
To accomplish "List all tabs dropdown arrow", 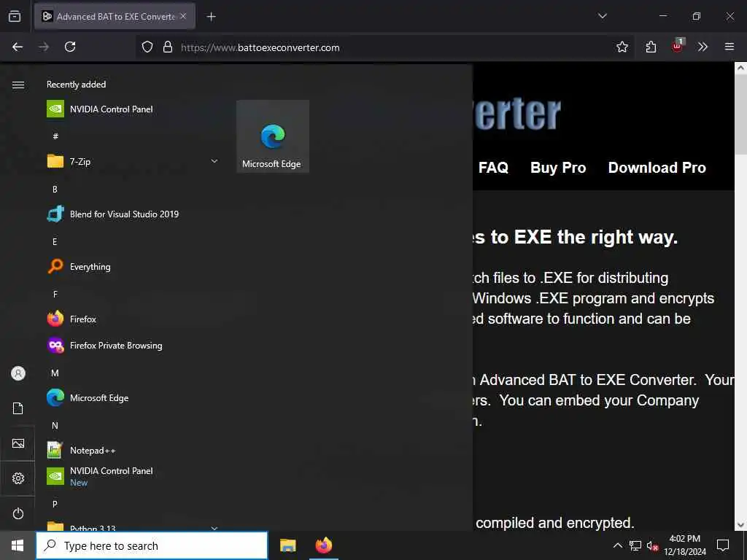I will [602, 16].
